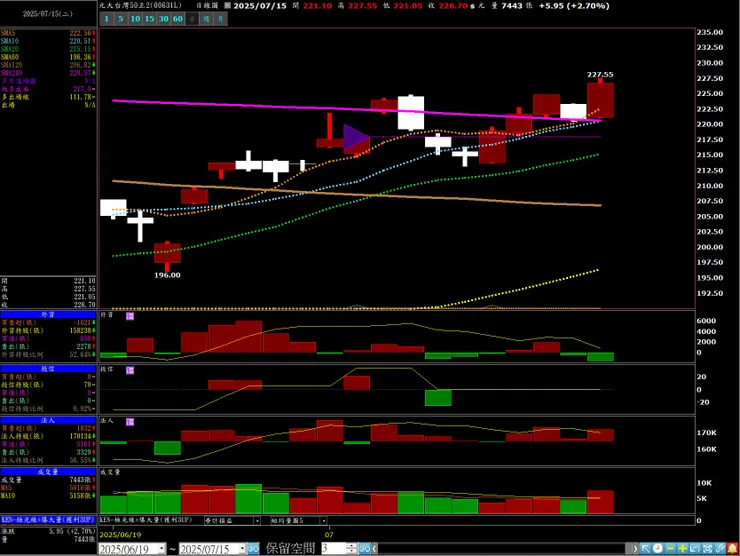Screen dimensions: 740x556
Task: Click the SMA120 indicator label
Action: [x=11, y=65]
